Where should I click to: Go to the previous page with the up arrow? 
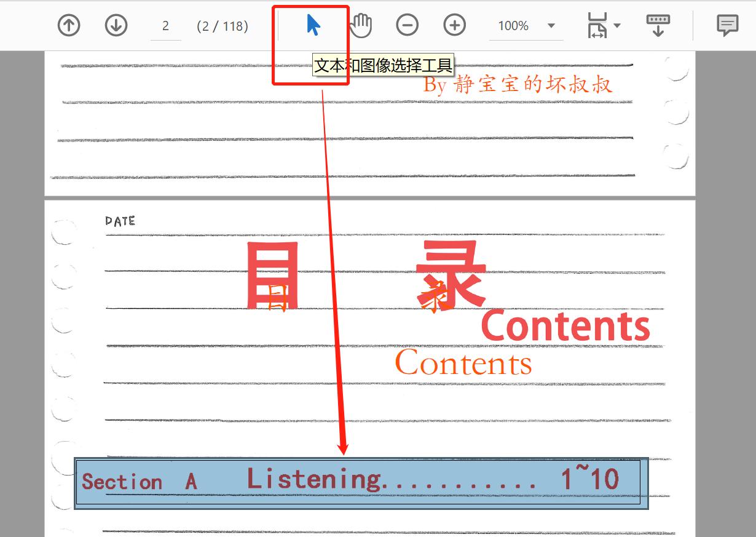69,25
